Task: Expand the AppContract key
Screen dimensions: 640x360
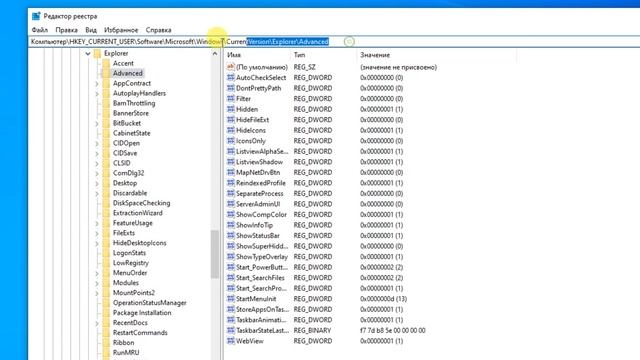Action: [97, 83]
